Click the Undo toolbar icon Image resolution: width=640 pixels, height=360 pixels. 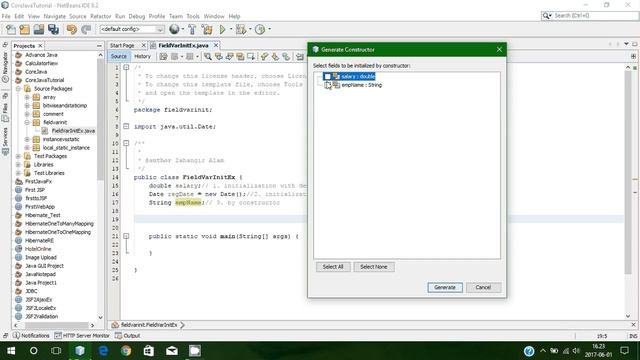coord(72,29)
